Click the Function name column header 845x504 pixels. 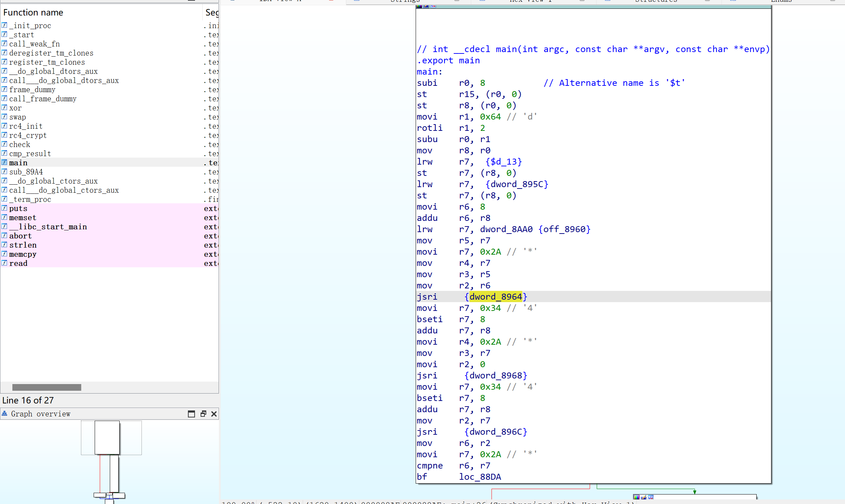coord(33,13)
